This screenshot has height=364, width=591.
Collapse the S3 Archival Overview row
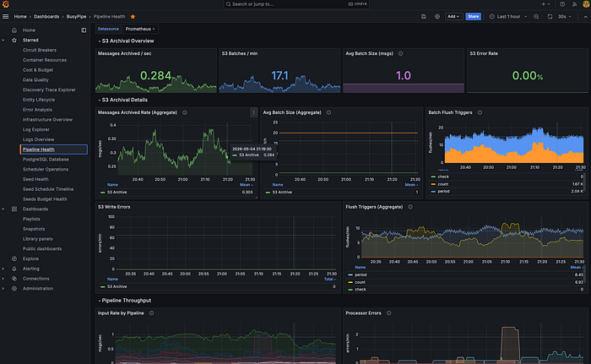pyautogui.click(x=126, y=41)
